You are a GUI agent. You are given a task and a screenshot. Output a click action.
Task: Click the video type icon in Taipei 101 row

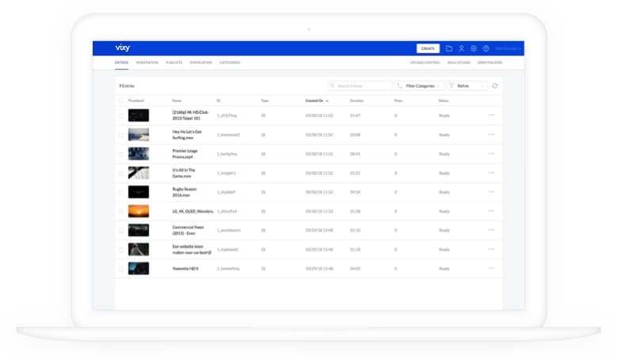click(x=263, y=116)
